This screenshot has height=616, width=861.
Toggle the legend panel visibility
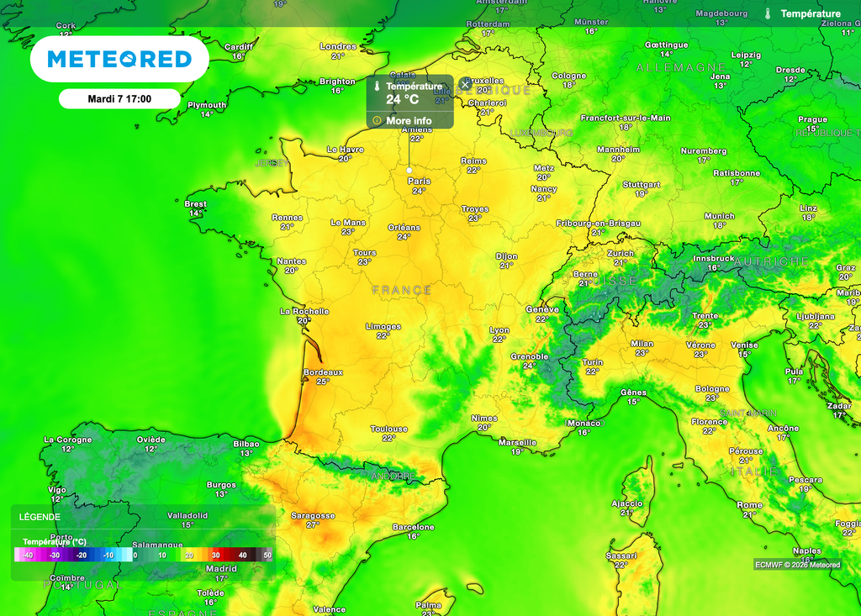pos(40,517)
